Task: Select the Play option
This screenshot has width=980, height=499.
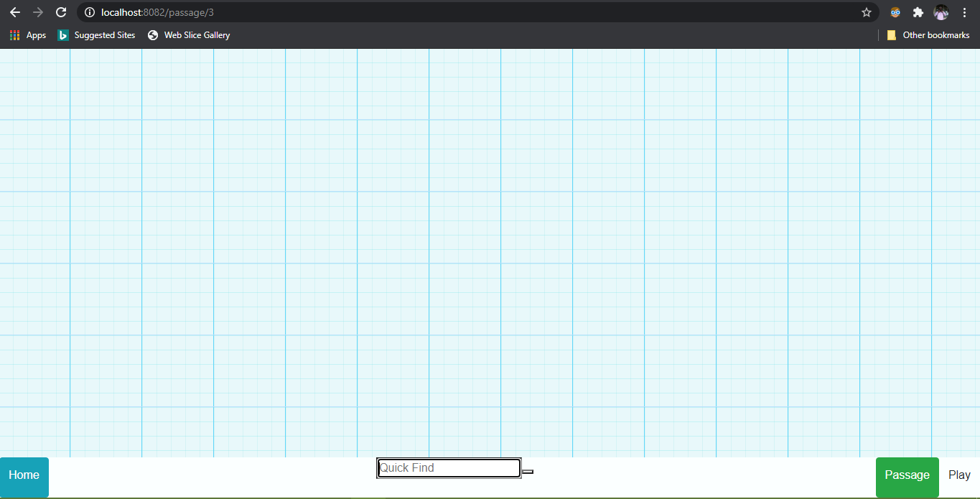Action: click(x=959, y=475)
